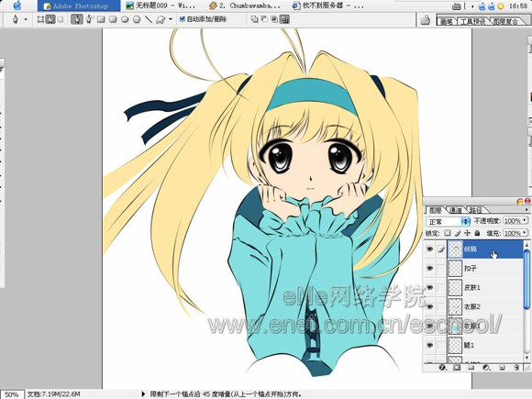Choose the Rounded Rectangle shape tool
Image resolution: width=532 pixels, height=399 pixels.
tap(113, 19)
